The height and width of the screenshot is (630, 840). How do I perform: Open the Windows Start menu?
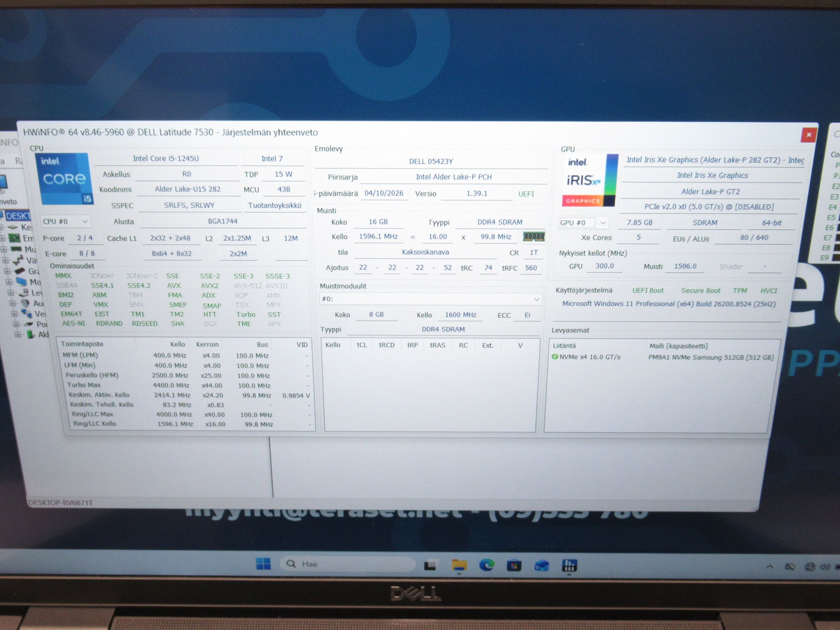tap(263, 564)
